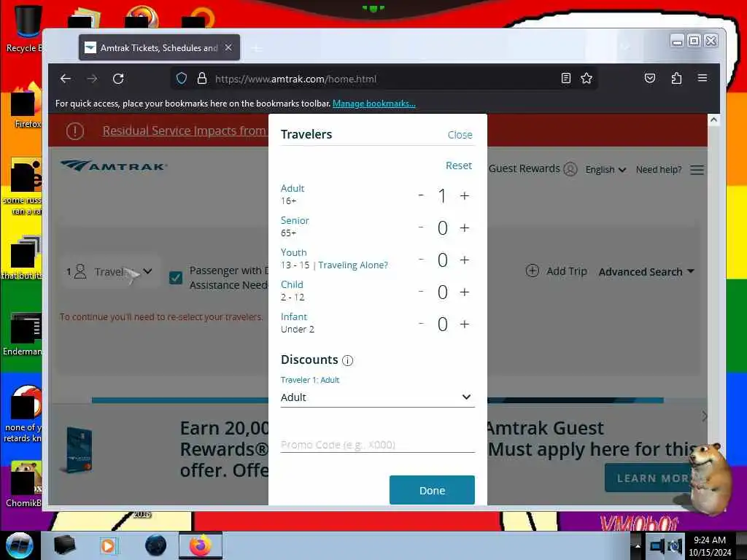747x560 pixels.
Task: Click the Amtrak logo
Action: (114, 166)
